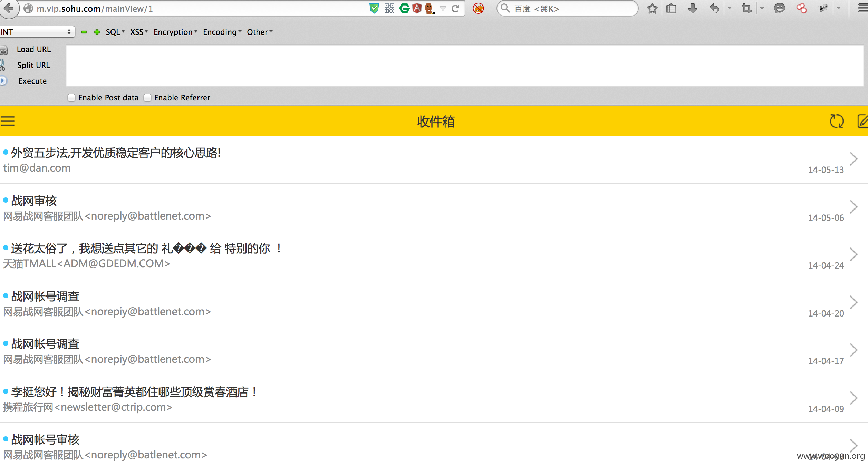868x466 pixels.
Task: Open dropdown arrow next to undo icon
Action: click(730, 8)
